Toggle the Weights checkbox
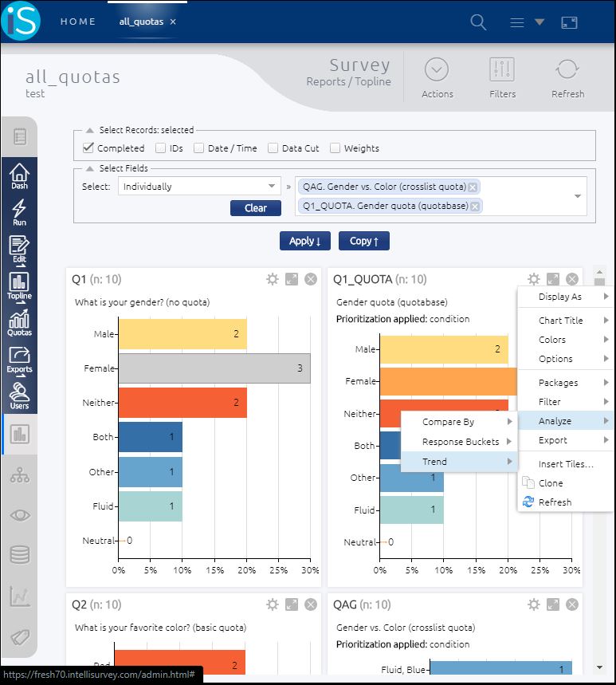This screenshot has height=685, width=616. click(x=335, y=148)
